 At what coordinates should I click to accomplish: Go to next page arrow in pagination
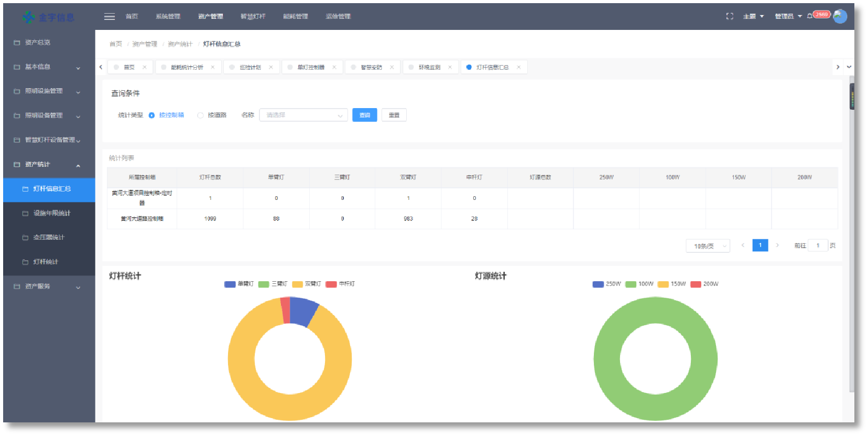point(777,246)
